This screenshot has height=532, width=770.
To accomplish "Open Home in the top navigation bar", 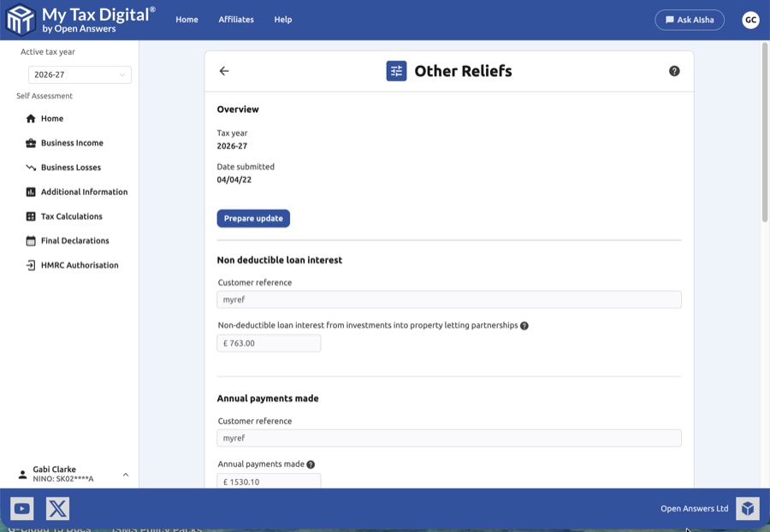I will point(187,20).
